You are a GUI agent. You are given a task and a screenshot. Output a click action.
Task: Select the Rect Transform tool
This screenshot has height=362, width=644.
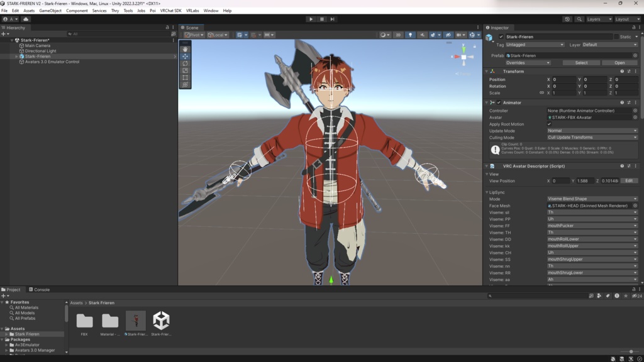coord(186,77)
